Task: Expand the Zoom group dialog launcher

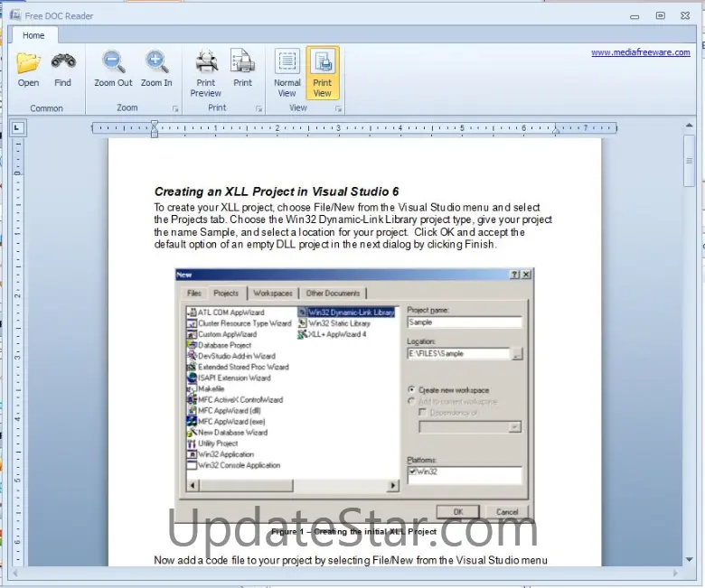Action: [x=175, y=108]
